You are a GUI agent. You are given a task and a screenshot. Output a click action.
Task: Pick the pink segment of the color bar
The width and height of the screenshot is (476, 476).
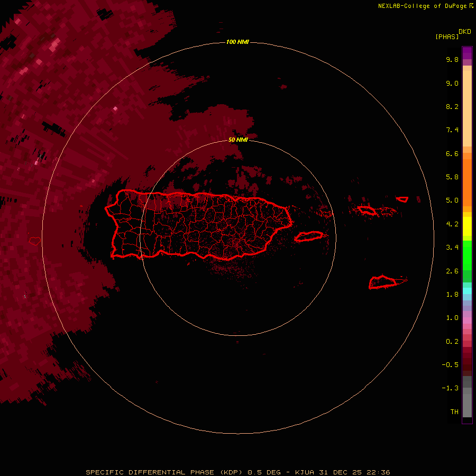467,321
